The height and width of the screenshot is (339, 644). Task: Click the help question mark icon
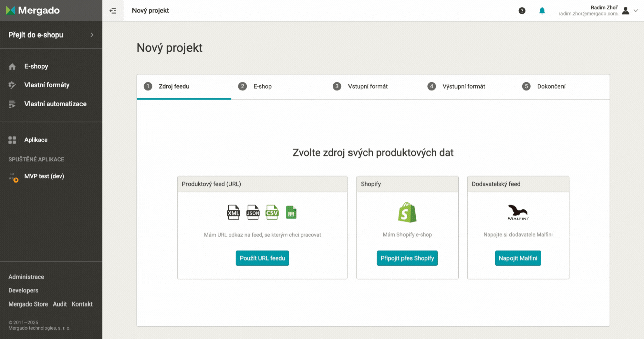pos(522,11)
